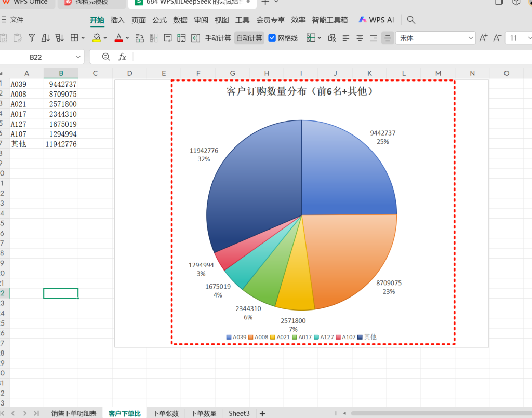
Task: Click the zoom magnifier beside formula bar
Action: coord(106,57)
